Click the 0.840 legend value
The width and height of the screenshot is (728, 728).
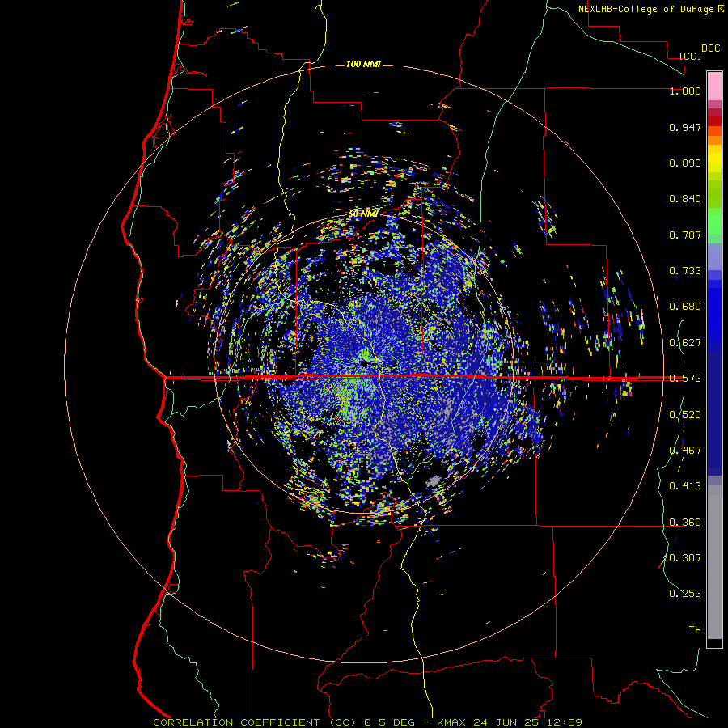[x=685, y=199]
